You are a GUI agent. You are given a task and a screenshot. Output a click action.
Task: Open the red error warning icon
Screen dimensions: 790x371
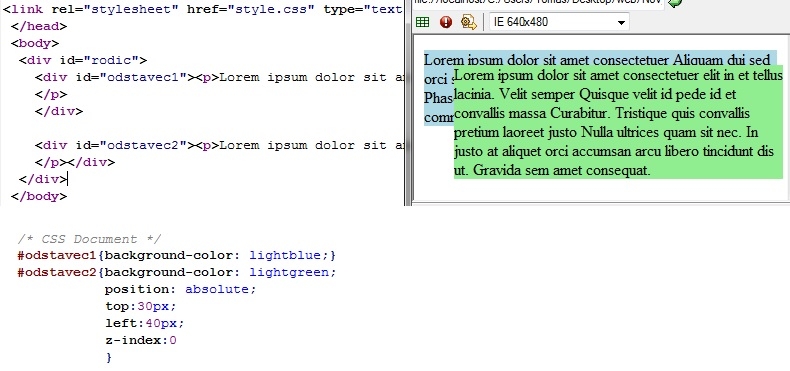[446, 22]
